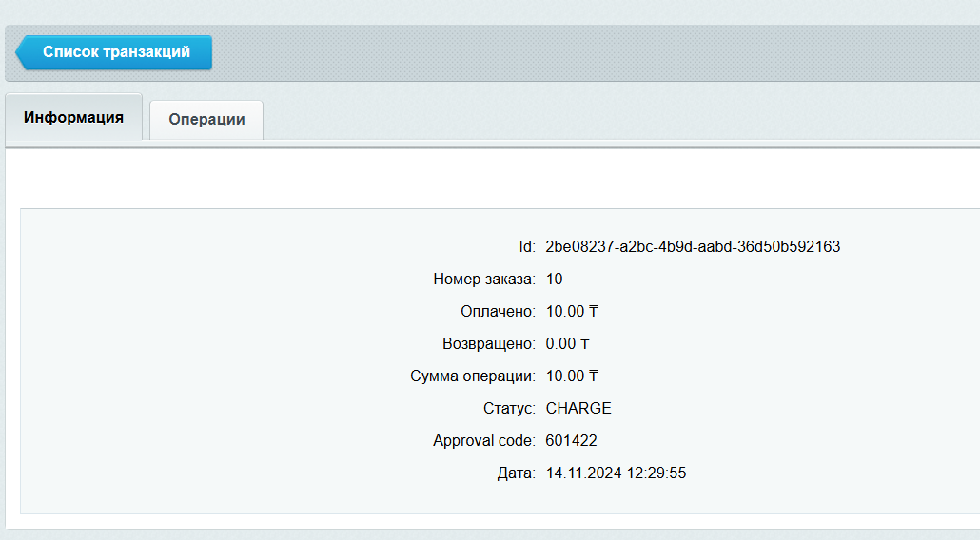Go back to Список транзакций
980x540 pixels.
coord(116,52)
